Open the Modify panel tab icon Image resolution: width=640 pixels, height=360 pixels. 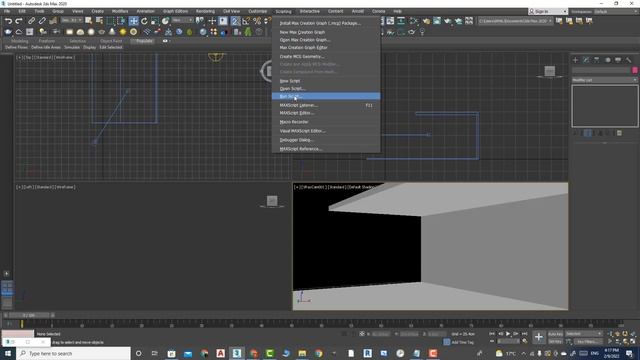(x=586, y=60)
